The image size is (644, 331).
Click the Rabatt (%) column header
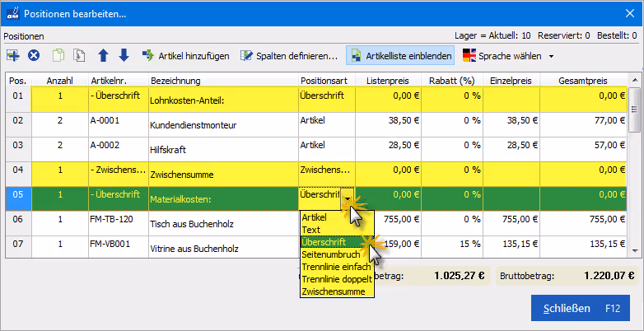click(452, 81)
